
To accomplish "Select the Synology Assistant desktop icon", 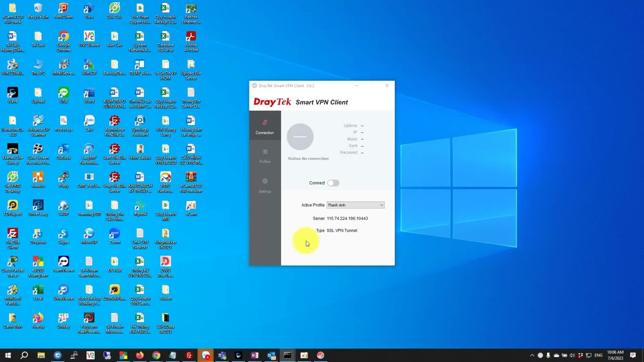I will (140, 126).
